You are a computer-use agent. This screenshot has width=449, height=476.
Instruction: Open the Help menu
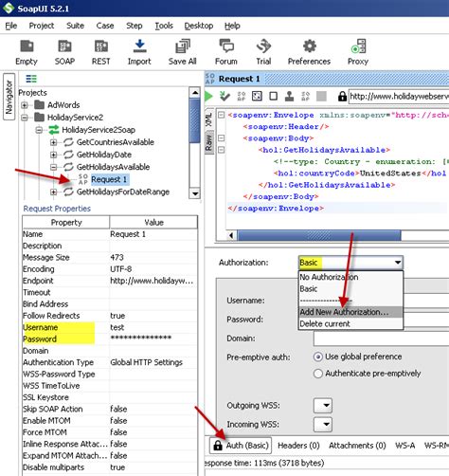pos(232,26)
